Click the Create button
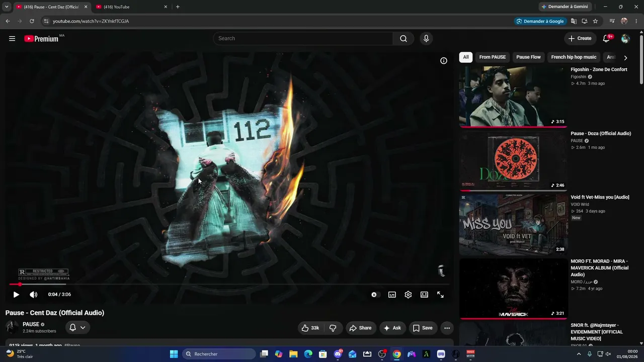Image resolution: width=644 pixels, height=362 pixels. pyautogui.click(x=580, y=39)
